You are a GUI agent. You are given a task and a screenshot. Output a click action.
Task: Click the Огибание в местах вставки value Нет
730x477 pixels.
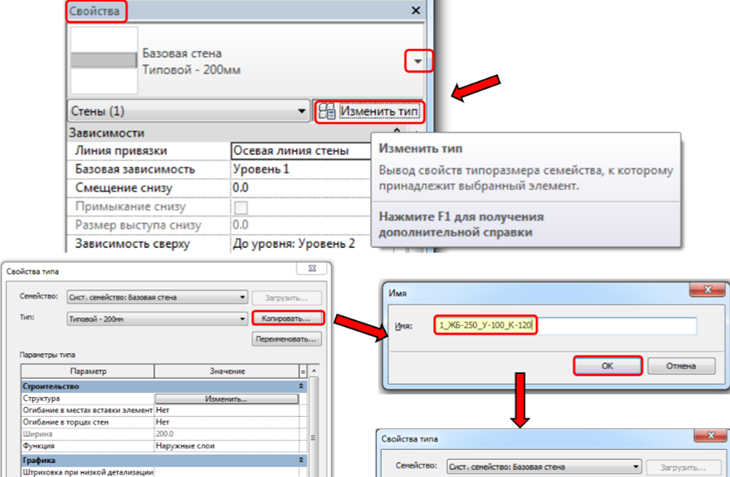(226, 410)
